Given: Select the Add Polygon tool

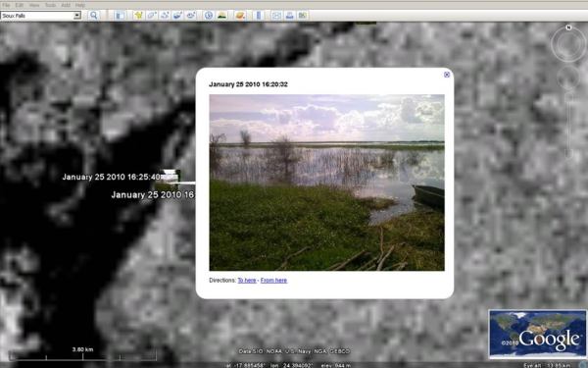Looking at the screenshot, I should coord(152,16).
